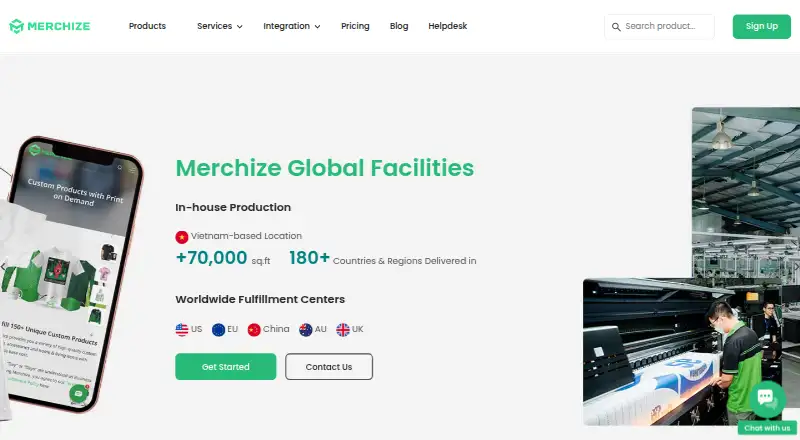Go to the Pricing page
This screenshot has height=440, width=800.
(355, 26)
